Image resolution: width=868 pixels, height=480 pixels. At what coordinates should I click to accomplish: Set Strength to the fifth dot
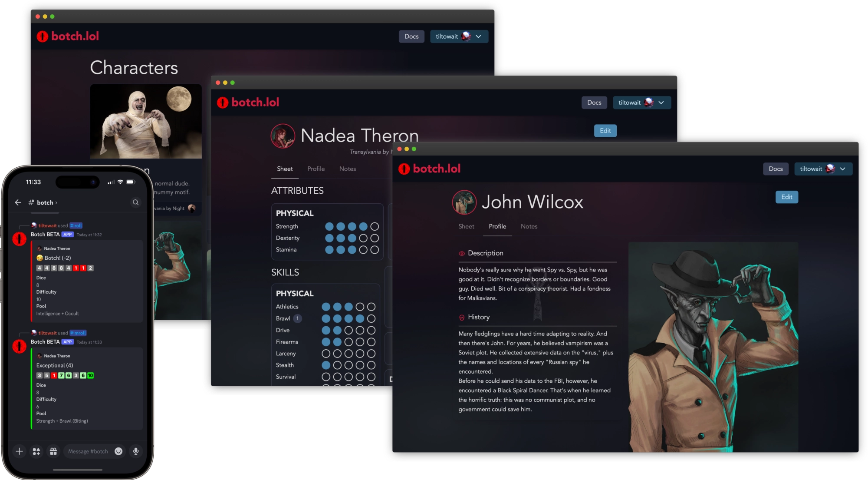375,226
